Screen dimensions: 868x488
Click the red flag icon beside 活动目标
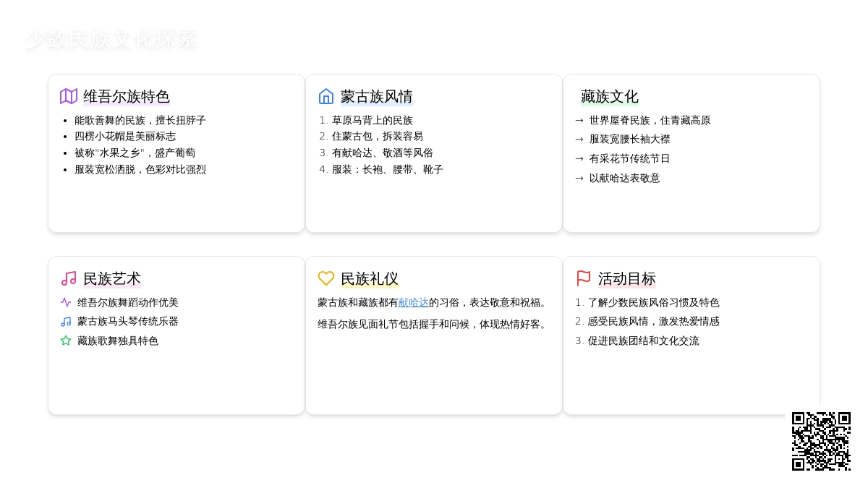point(584,278)
